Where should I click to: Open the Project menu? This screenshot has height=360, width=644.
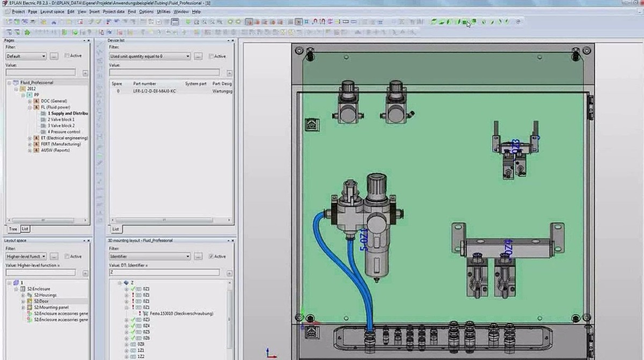click(18, 11)
